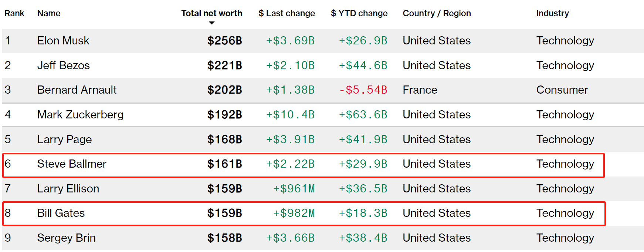Click on Larry Page

click(x=64, y=140)
